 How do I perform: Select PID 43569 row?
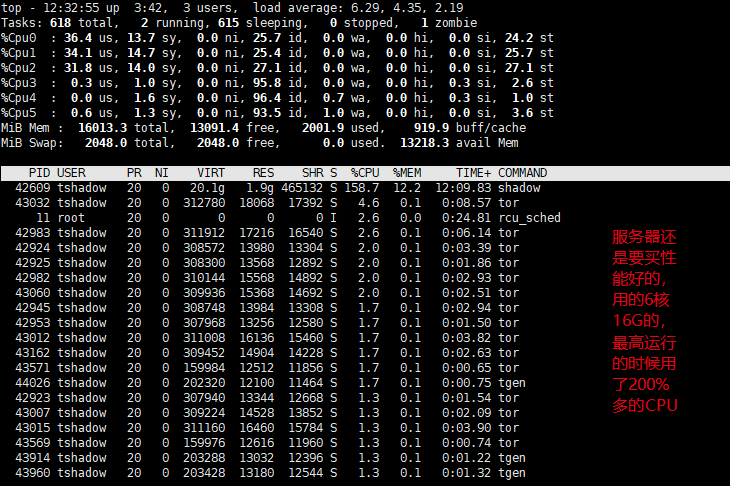point(33,443)
